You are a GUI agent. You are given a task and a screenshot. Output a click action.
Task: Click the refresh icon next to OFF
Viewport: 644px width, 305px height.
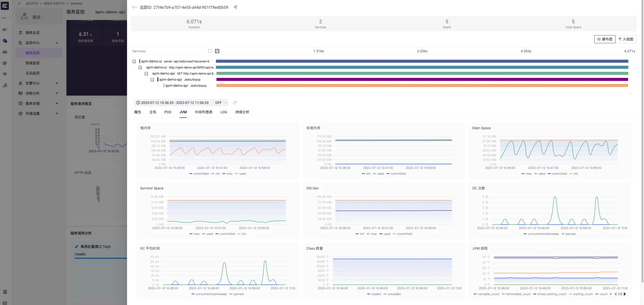pyautogui.click(x=235, y=103)
